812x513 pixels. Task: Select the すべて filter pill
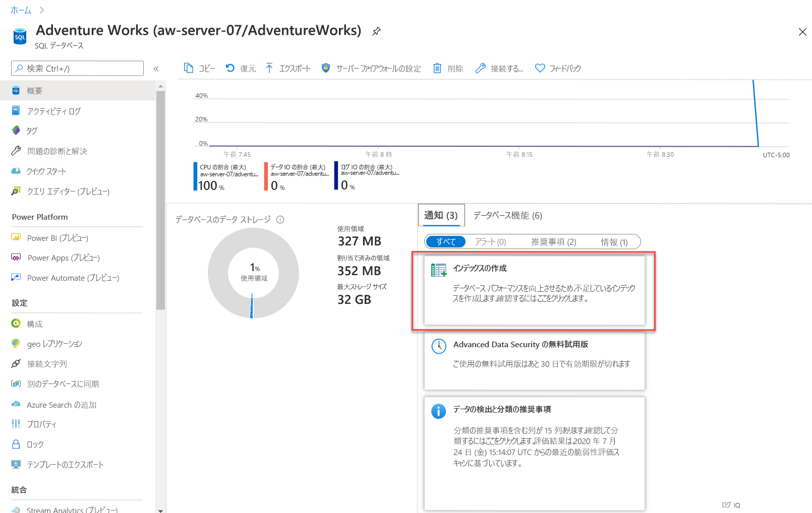tap(446, 242)
